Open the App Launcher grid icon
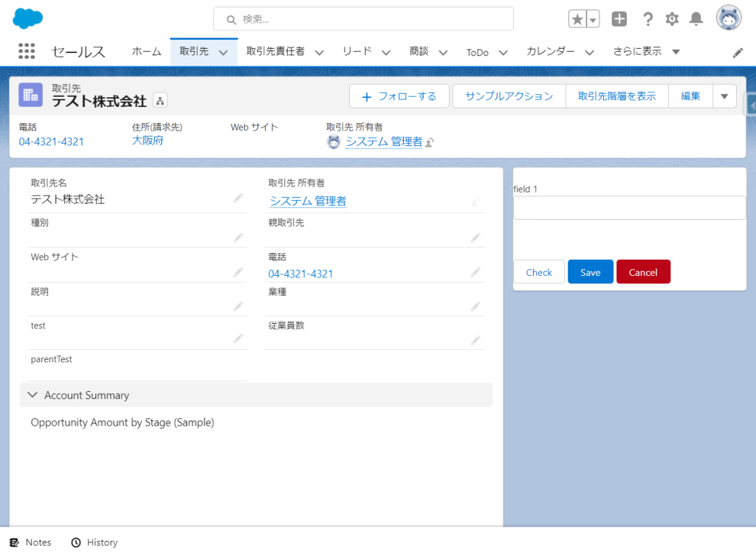 27,51
